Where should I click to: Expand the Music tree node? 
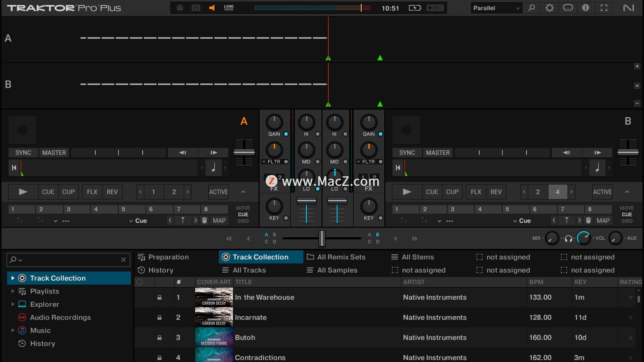(x=13, y=330)
